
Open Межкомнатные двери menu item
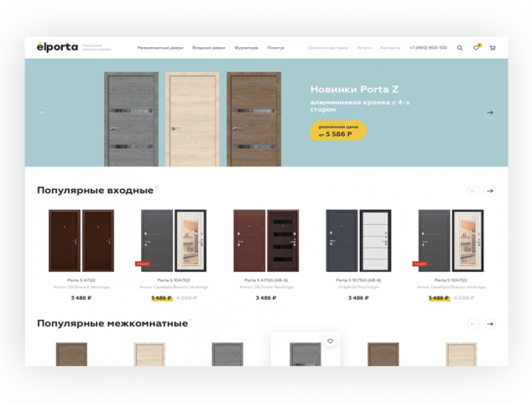pyautogui.click(x=160, y=48)
